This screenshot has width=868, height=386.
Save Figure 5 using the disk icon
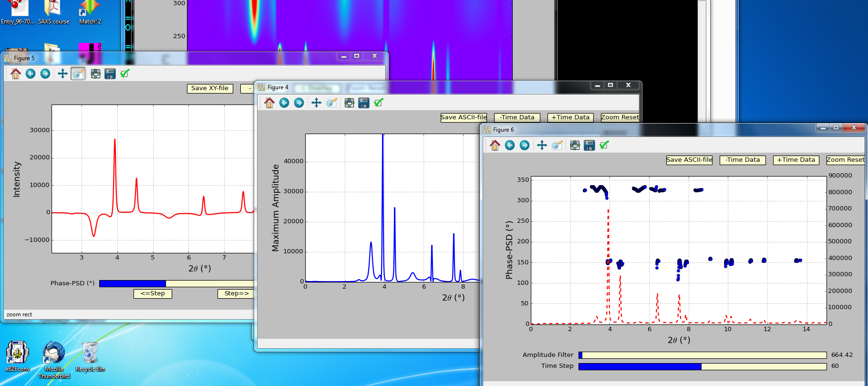click(110, 74)
